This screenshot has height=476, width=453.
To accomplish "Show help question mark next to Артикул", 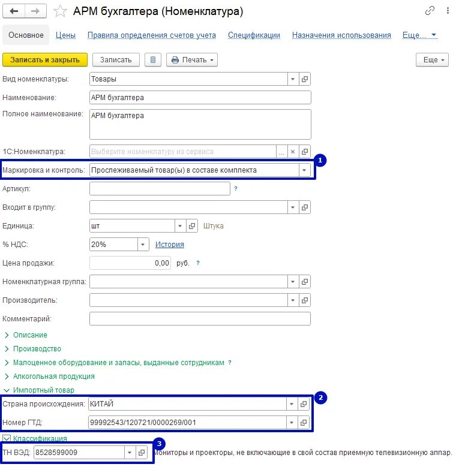I will [x=236, y=188].
